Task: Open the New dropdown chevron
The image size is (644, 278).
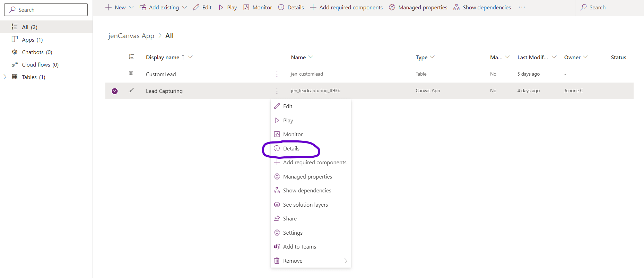Action: [x=131, y=7]
